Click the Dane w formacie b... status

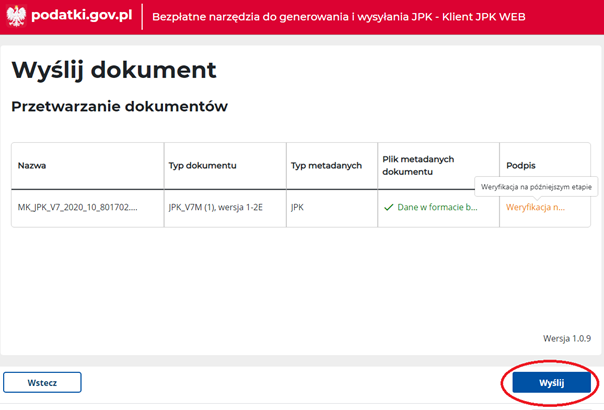coord(437,207)
